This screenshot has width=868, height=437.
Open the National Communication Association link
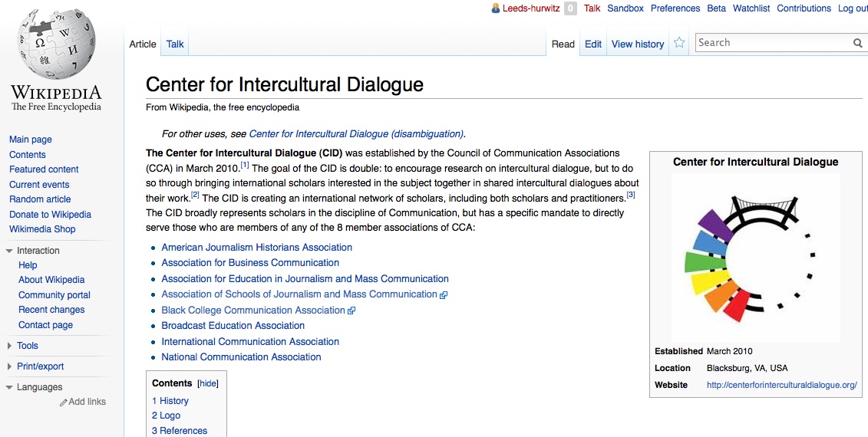coord(241,356)
